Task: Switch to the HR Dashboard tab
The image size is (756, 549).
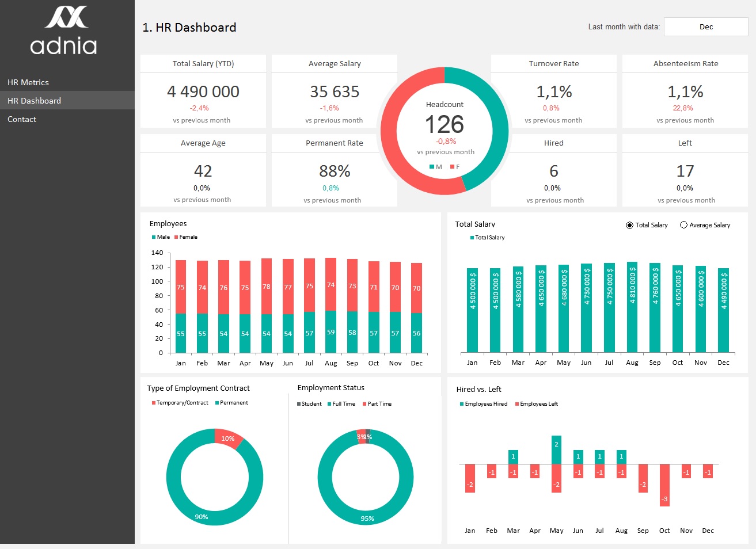Action: point(34,101)
